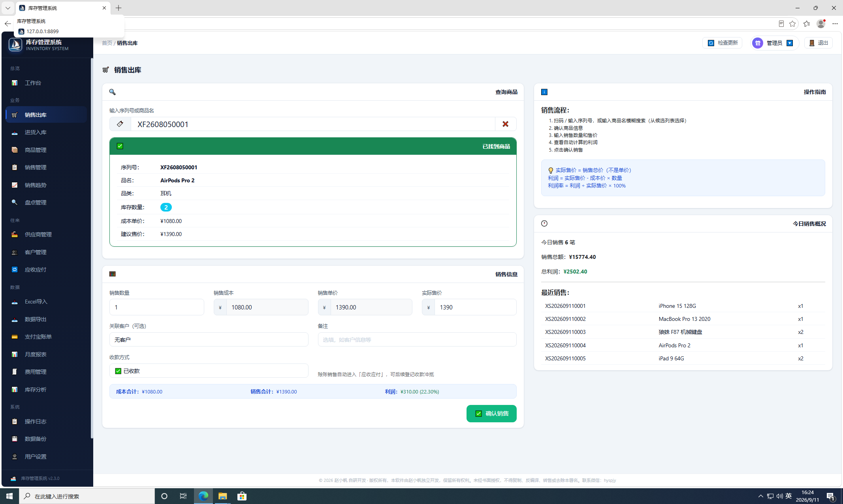Clear the serial number with red X

[x=506, y=124]
